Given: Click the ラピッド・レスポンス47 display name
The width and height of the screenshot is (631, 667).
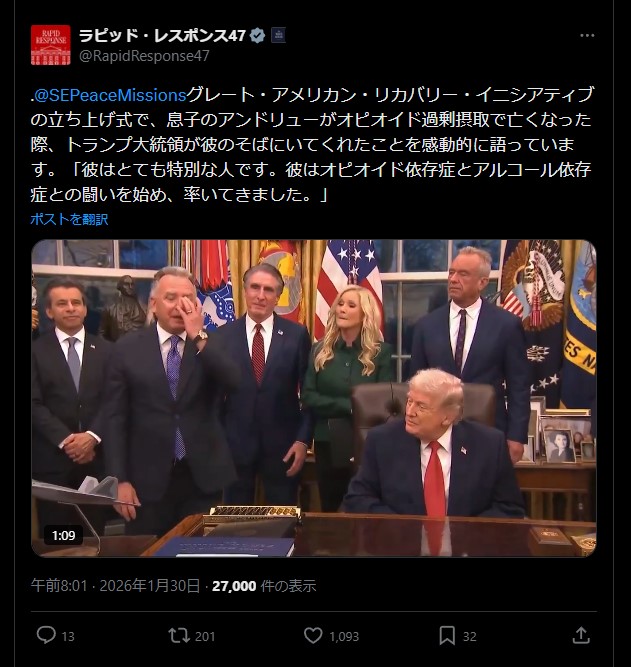Looking at the screenshot, I should click(x=163, y=36).
